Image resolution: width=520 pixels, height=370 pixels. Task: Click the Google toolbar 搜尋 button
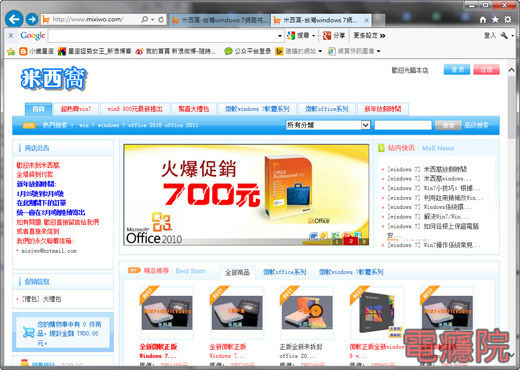pos(301,35)
